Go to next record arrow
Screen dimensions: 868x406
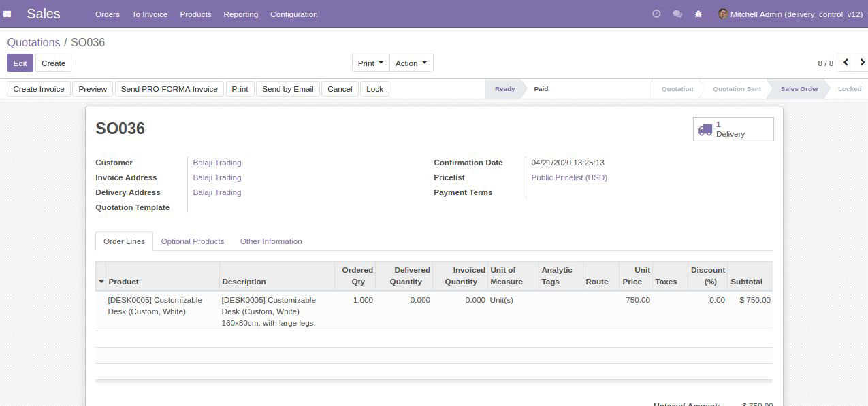coord(862,63)
